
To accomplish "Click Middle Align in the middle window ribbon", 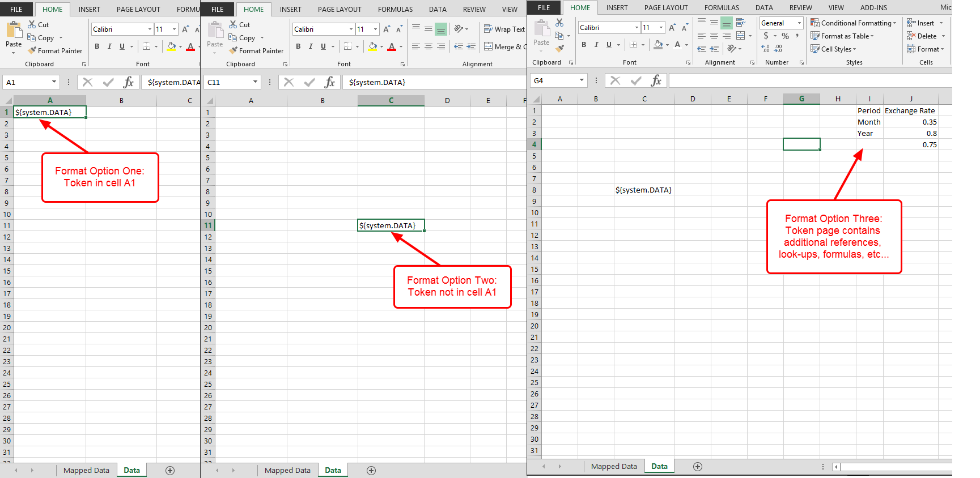I will pyautogui.click(x=429, y=29).
